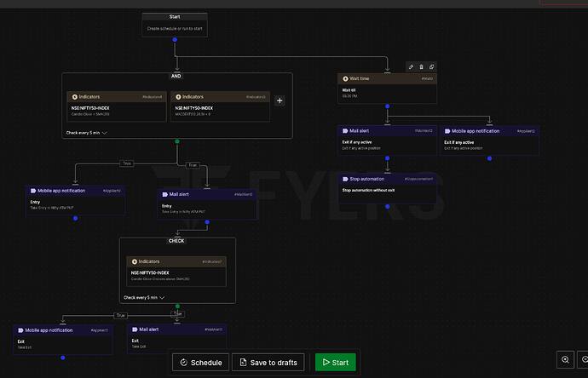
Task: Click the Mail alert Entry node icon
Action: 165,194
